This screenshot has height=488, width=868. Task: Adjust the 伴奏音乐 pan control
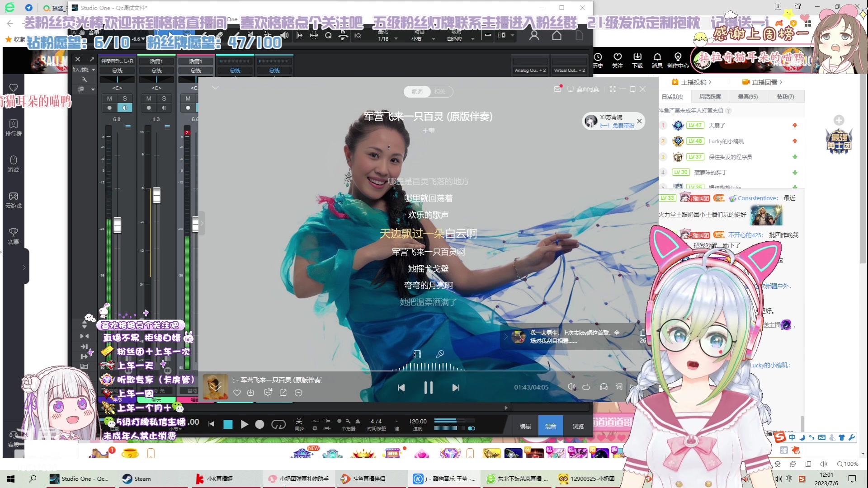[x=118, y=80]
